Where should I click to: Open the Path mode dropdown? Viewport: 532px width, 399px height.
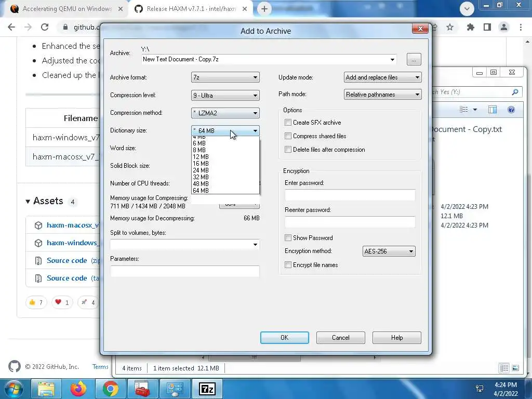382,95
